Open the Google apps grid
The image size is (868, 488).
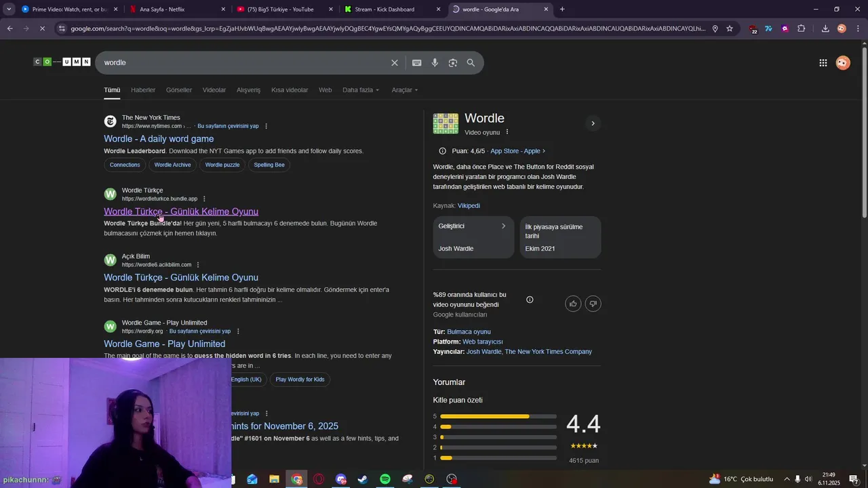tap(823, 63)
